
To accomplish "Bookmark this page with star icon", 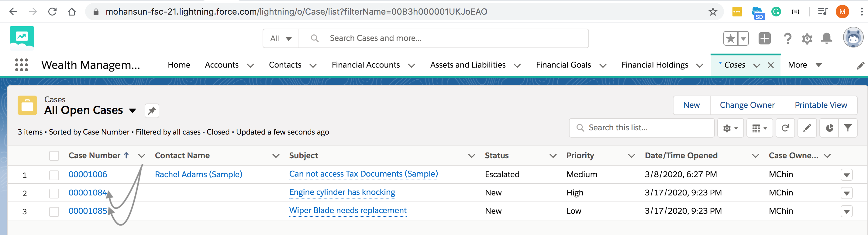I will coord(713,12).
